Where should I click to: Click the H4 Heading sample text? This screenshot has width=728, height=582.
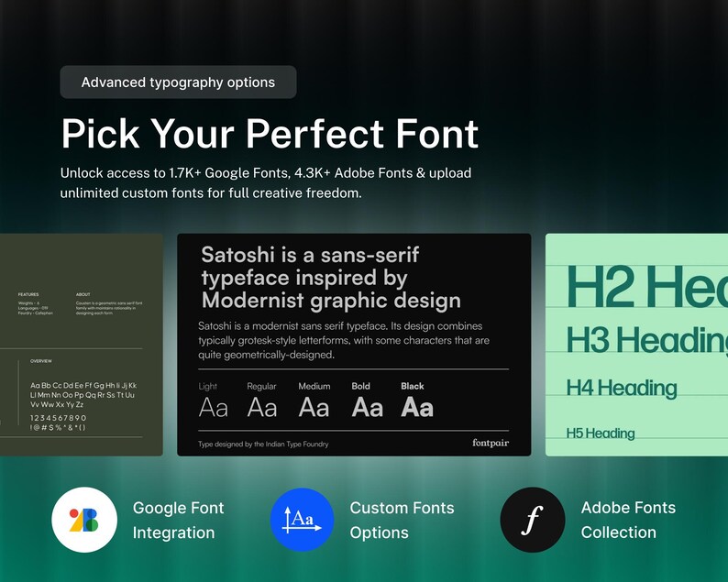click(x=622, y=388)
